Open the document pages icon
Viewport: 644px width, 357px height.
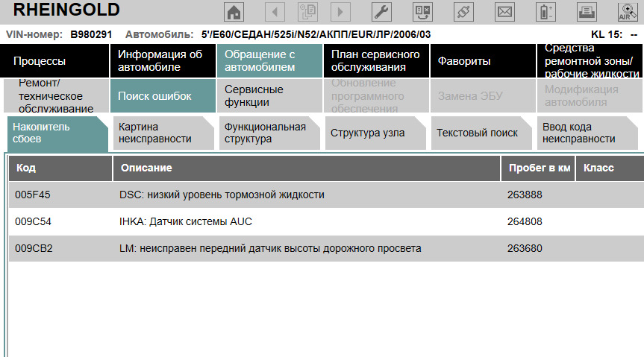tap(307, 12)
